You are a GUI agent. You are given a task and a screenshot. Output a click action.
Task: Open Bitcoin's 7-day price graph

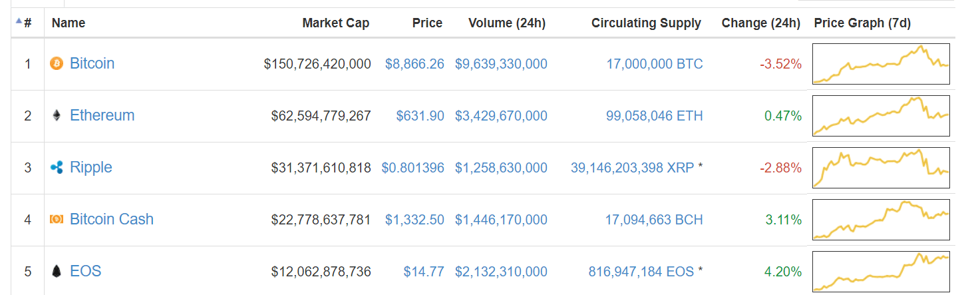click(881, 65)
